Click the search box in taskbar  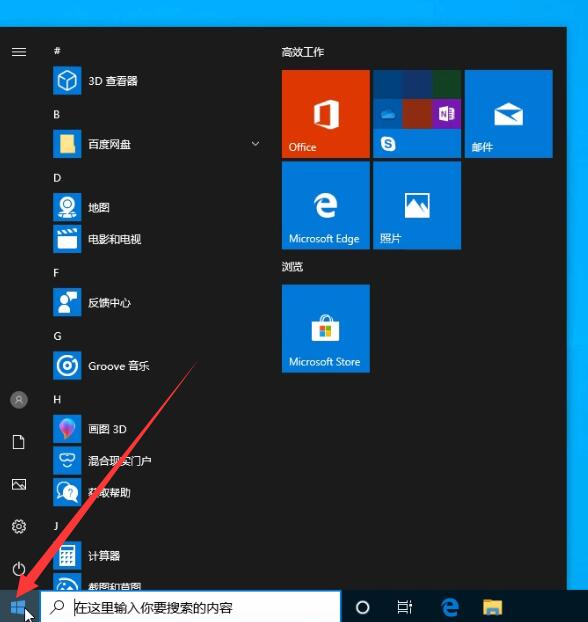[x=191, y=607]
